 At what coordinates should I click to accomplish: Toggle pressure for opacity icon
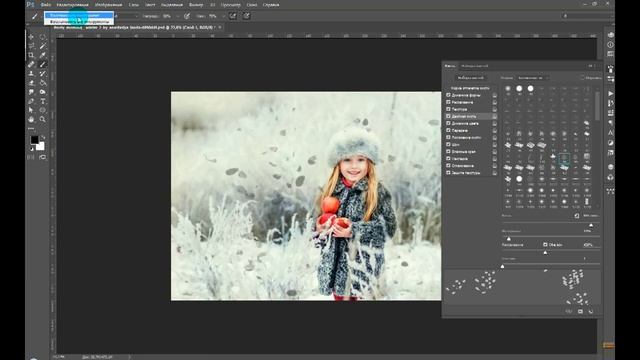point(187,16)
